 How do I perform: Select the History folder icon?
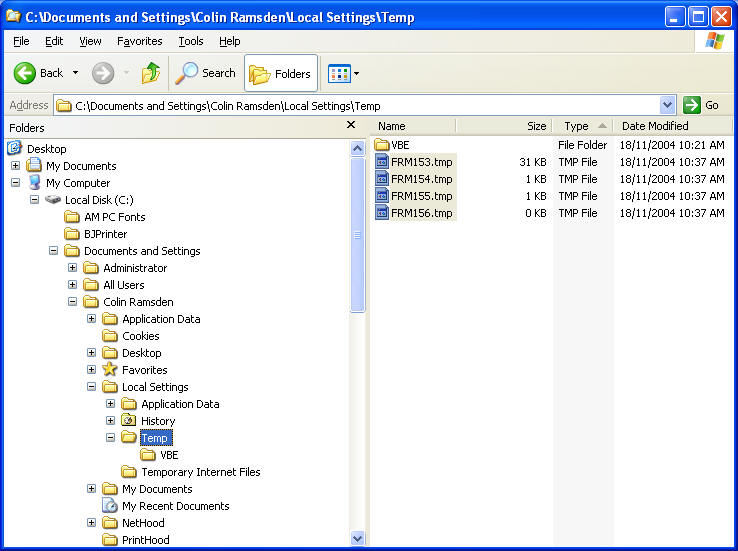128,420
